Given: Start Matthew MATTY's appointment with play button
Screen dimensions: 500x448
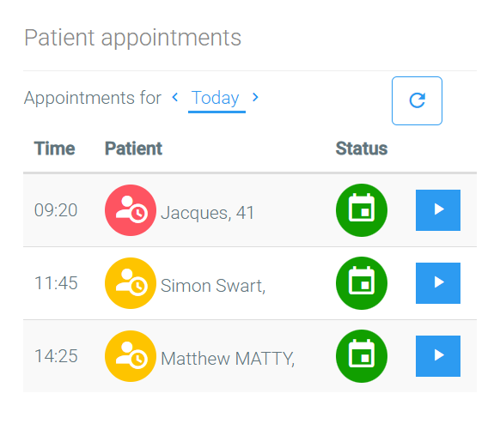Looking at the screenshot, I should click(x=438, y=356).
